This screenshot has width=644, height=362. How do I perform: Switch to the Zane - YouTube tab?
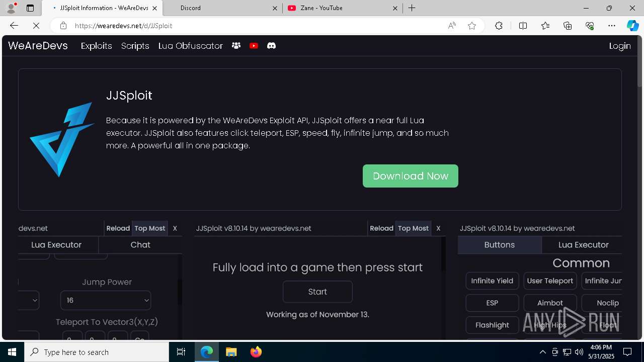tap(342, 8)
